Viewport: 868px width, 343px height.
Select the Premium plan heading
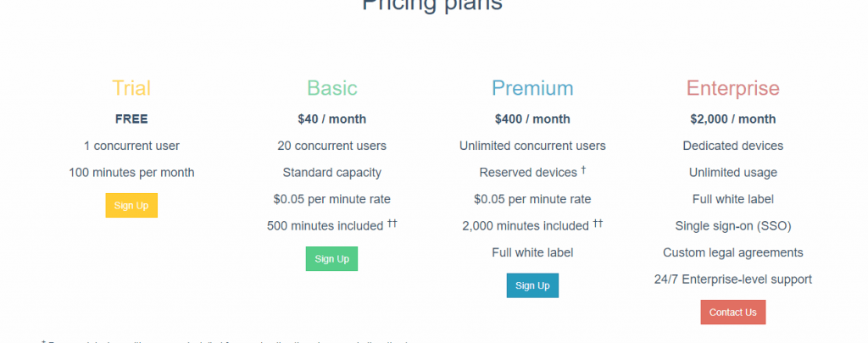pos(532,89)
